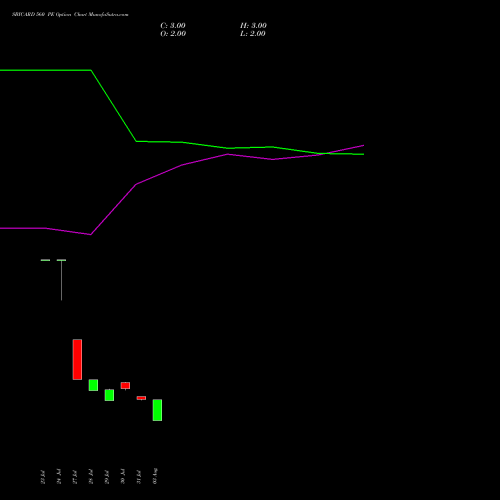
Task: Click the 31 Jul date axis label
Action: click(139, 477)
